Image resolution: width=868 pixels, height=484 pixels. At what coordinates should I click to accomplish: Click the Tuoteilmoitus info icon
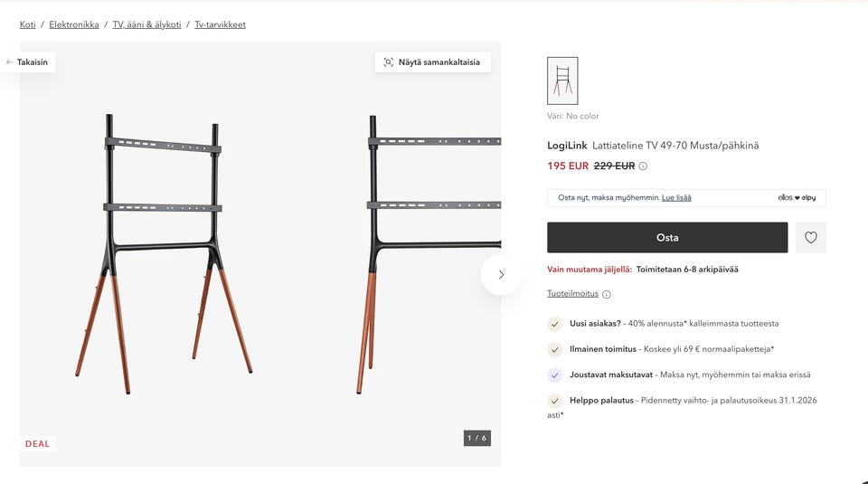coord(607,294)
